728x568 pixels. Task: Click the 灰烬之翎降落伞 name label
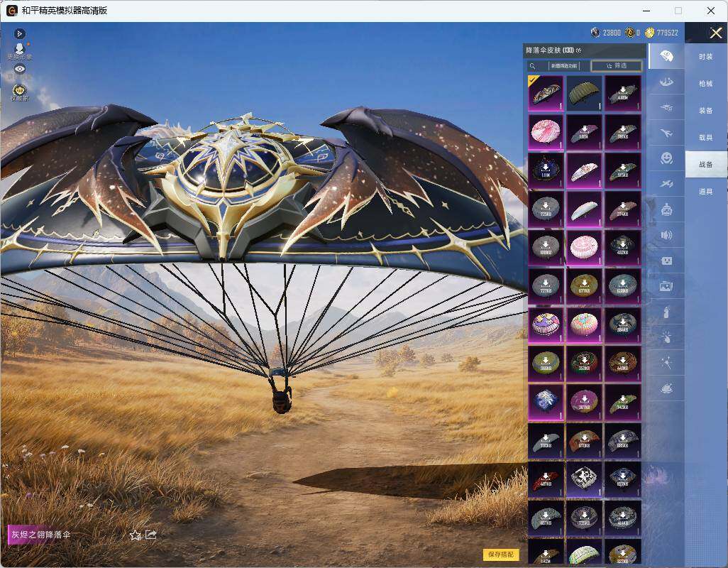pyautogui.click(x=41, y=535)
